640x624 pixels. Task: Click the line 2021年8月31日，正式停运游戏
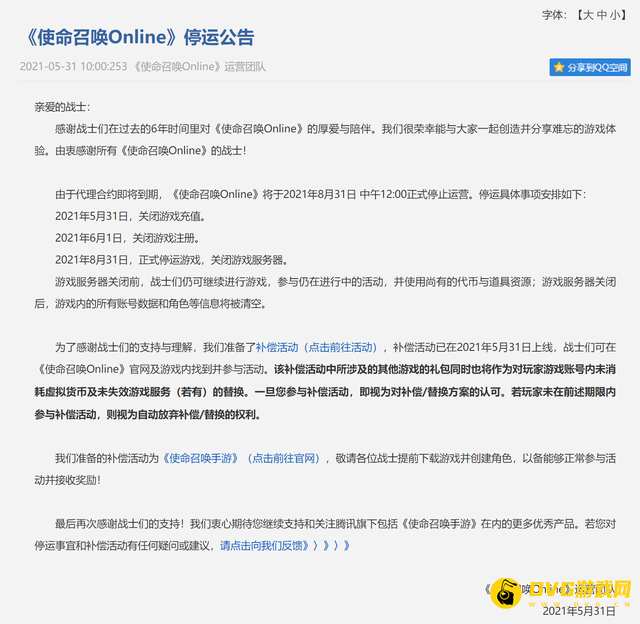pos(129,260)
